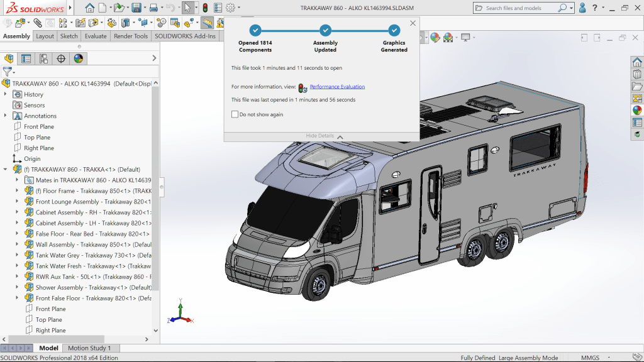Open Appearances in the right task pane
This screenshot has height=362, width=644.
(x=637, y=110)
